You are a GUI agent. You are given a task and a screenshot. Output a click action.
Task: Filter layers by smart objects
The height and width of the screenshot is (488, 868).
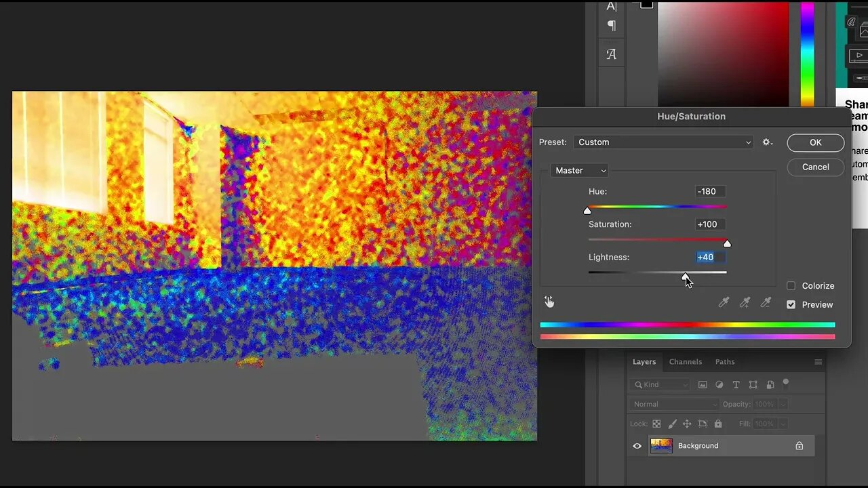(770, 385)
